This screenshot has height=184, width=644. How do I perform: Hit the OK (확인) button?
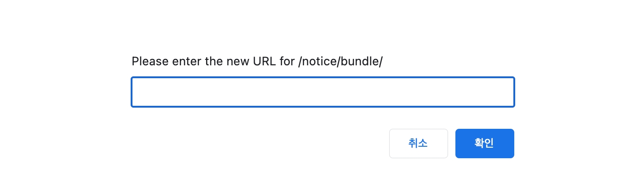484,144
